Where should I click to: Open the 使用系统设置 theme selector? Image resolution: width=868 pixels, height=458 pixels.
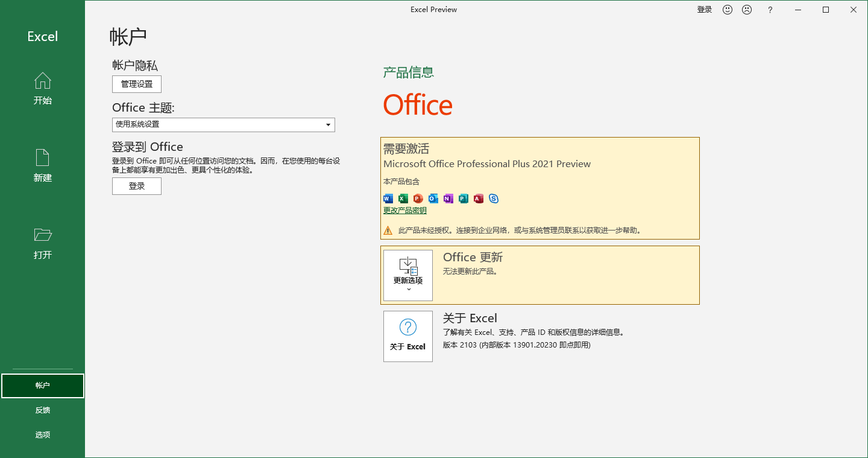point(223,124)
